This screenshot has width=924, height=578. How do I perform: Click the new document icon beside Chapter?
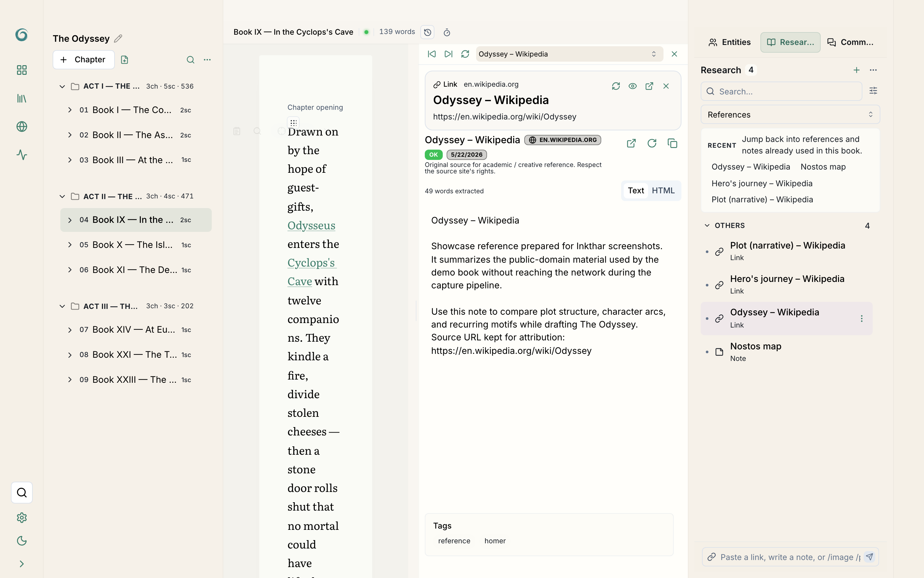point(124,60)
